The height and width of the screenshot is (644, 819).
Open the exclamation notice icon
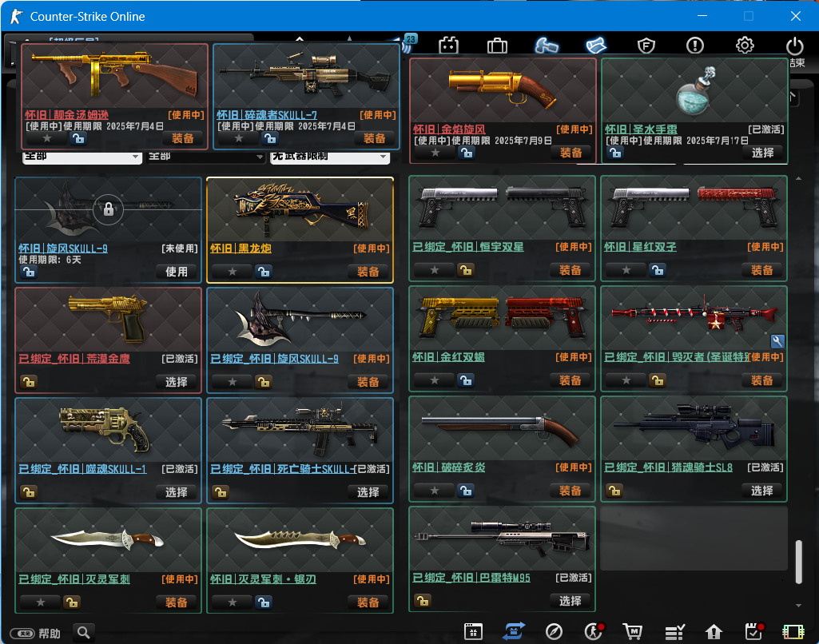pos(694,46)
